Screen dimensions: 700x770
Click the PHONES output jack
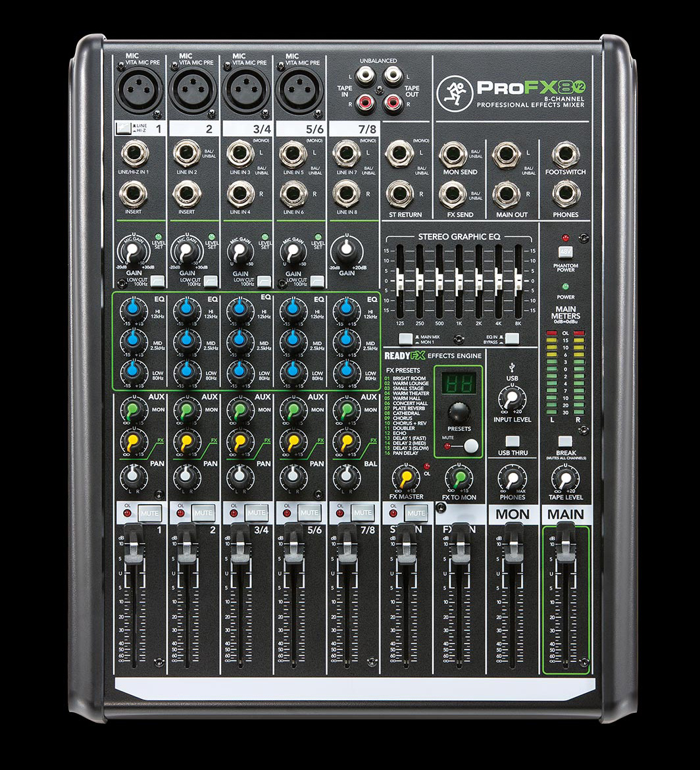click(x=566, y=194)
